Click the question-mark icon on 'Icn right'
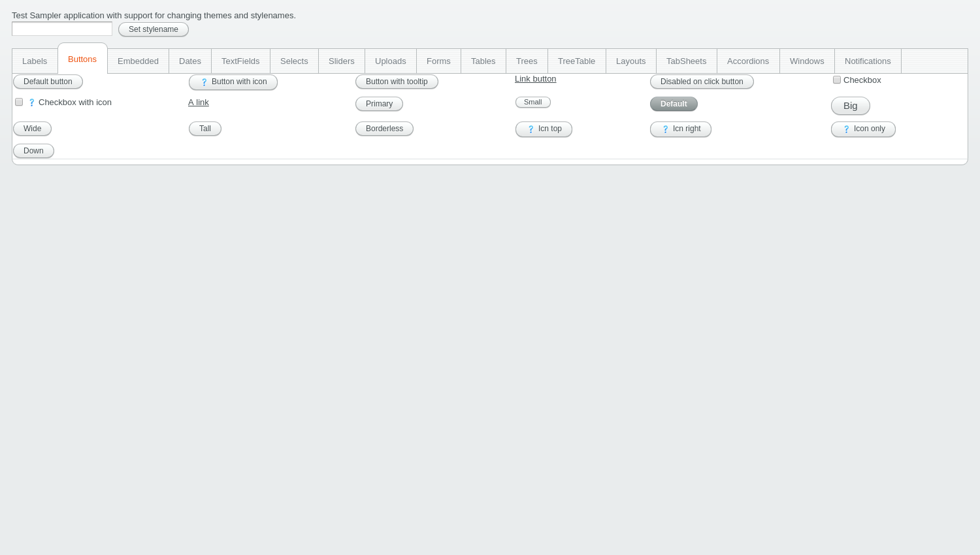The width and height of the screenshot is (980, 555). click(x=665, y=129)
